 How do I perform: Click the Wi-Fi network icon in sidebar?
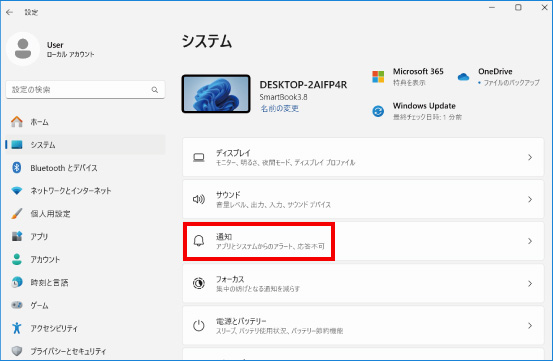(x=17, y=191)
